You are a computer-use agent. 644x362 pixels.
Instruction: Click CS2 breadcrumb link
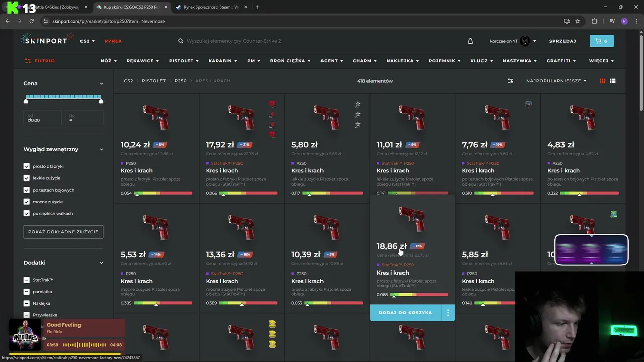[x=128, y=81]
